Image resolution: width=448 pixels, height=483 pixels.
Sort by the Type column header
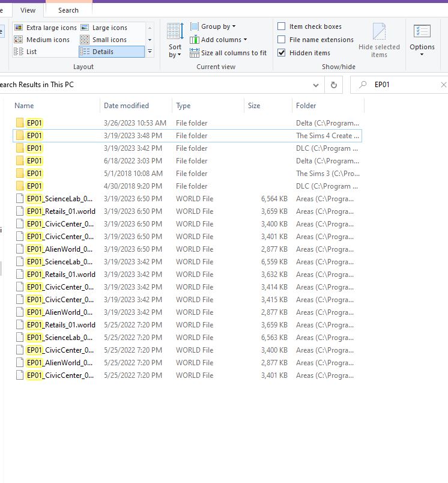[x=208, y=106]
